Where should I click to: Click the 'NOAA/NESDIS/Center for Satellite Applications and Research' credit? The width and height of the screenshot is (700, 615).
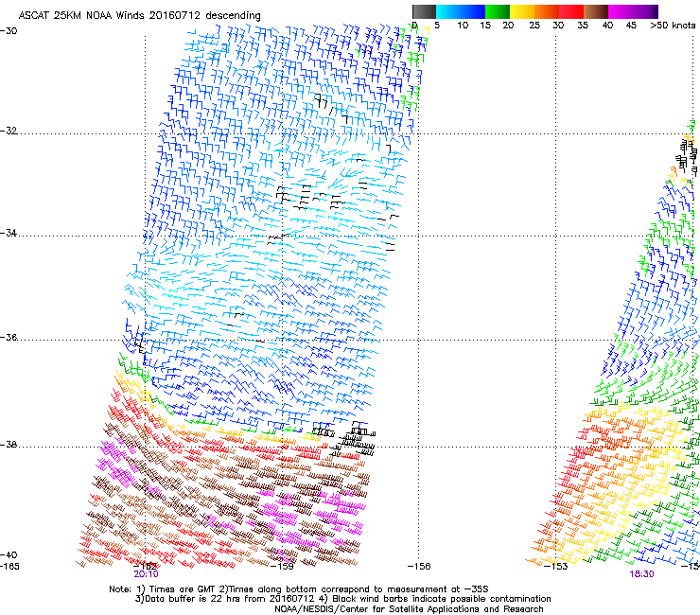tap(409, 609)
